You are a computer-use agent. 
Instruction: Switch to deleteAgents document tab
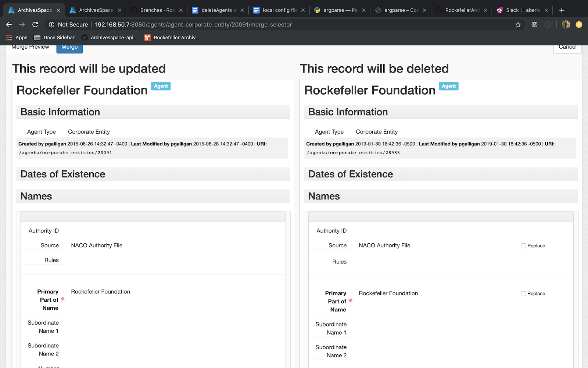[x=218, y=10]
